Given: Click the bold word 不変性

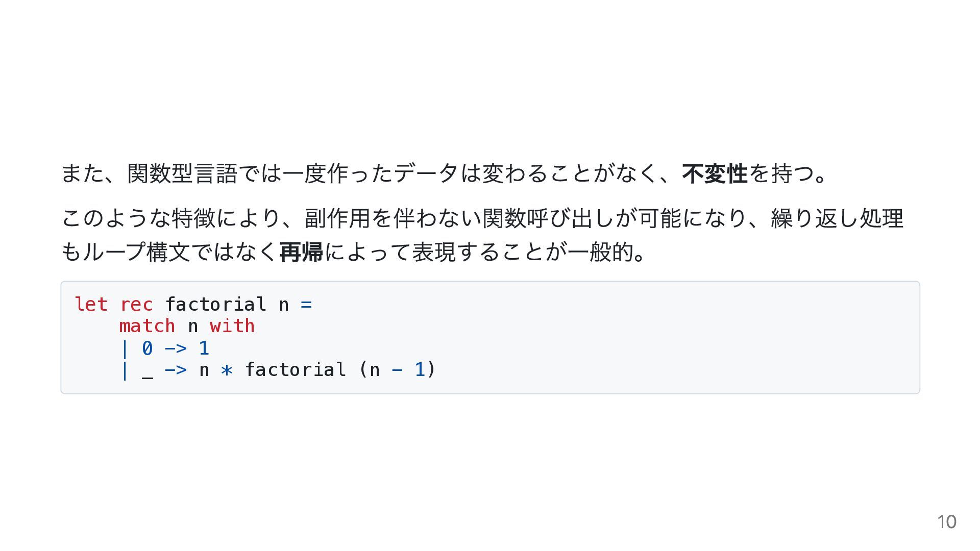Looking at the screenshot, I should point(715,173).
